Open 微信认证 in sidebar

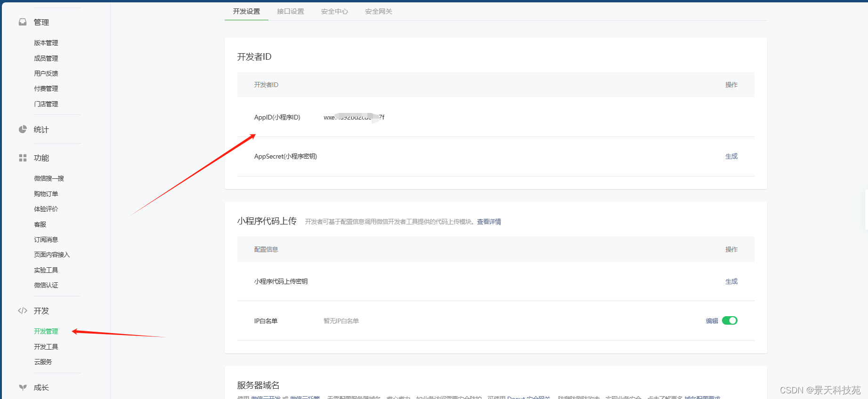point(46,285)
